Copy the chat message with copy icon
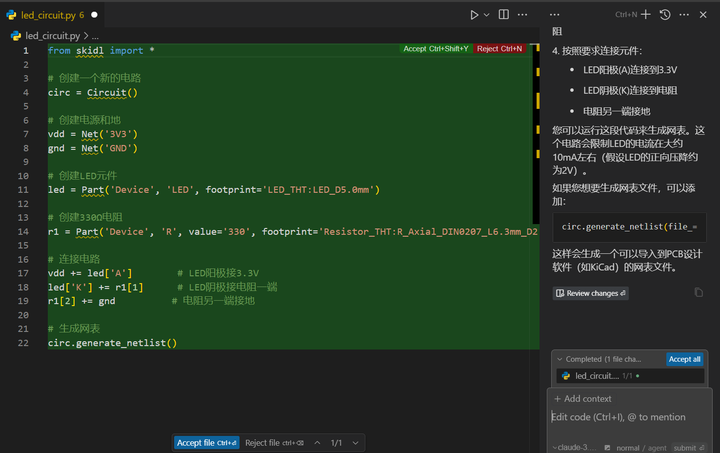 tap(699, 293)
